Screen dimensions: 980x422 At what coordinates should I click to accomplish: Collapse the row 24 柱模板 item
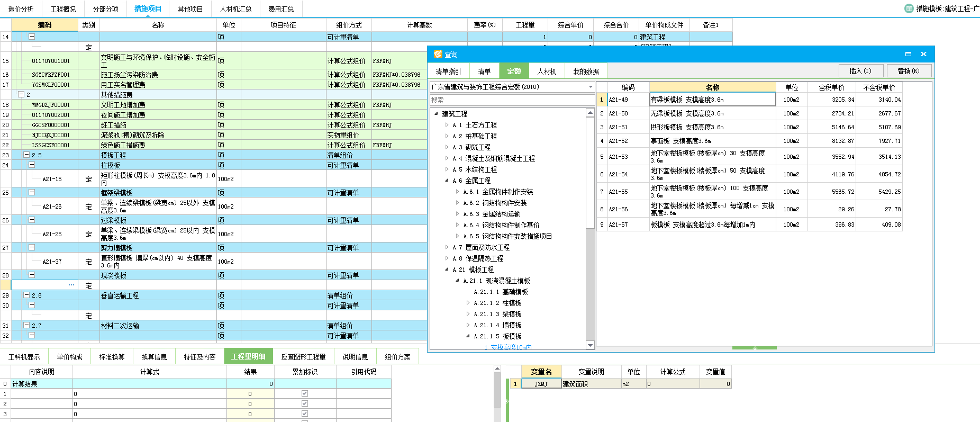tap(32, 165)
